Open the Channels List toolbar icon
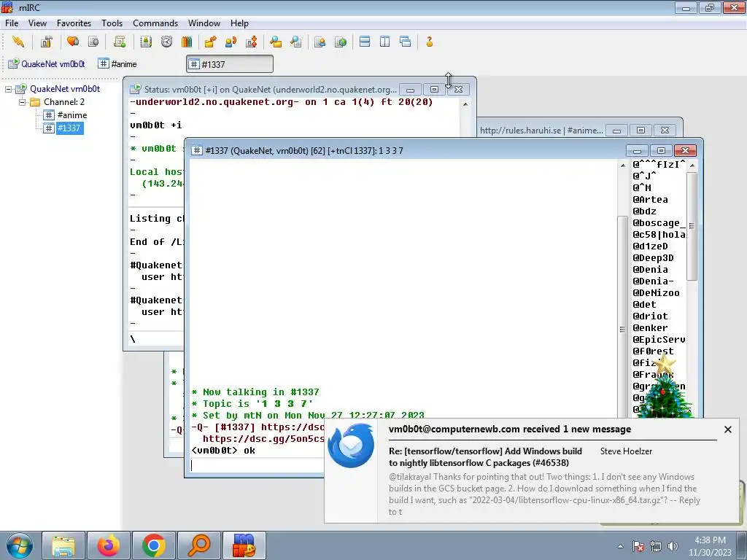The image size is (747, 560). [93, 42]
